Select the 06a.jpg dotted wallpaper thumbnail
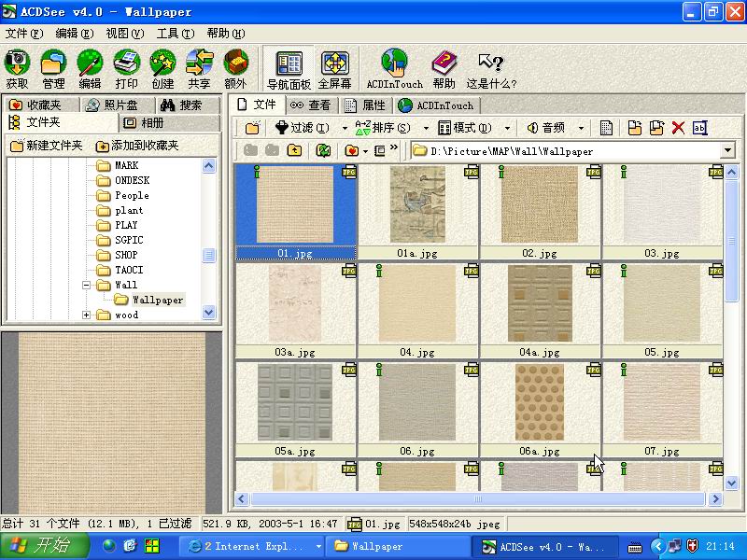The image size is (747, 560). [540, 401]
